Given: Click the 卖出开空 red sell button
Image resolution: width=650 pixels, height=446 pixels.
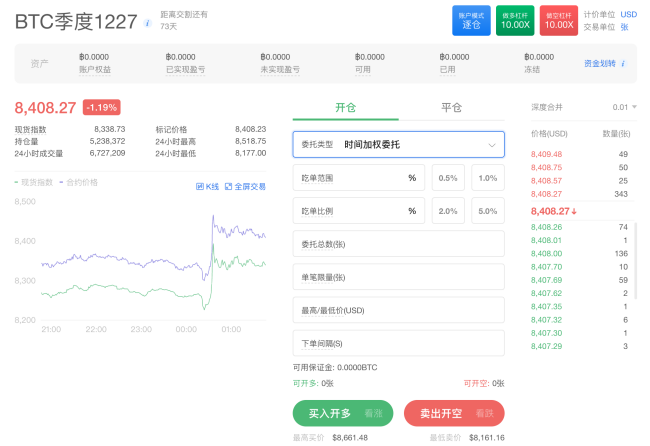Looking at the screenshot, I should (454, 413).
